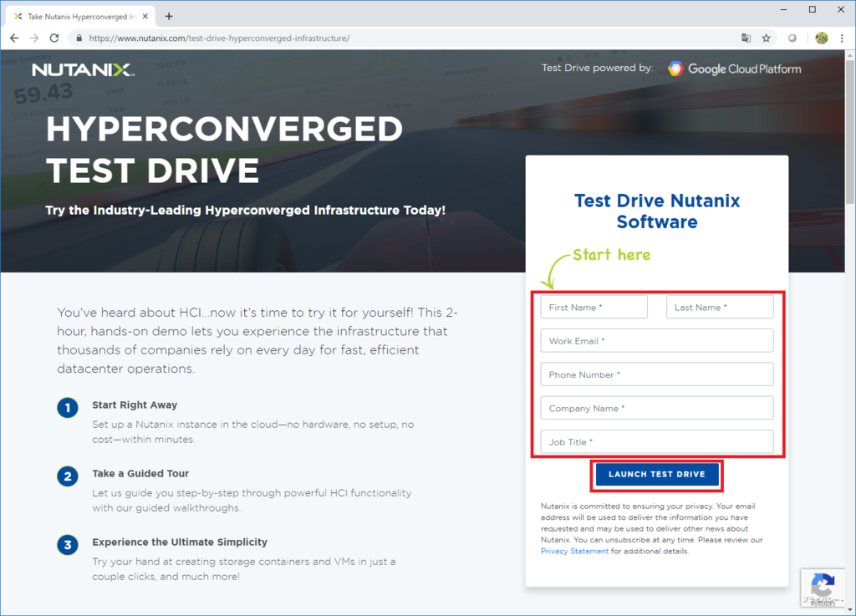Screen dimensions: 856x616
Task: Click the 'Start Right Away' heading
Action: click(x=135, y=405)
